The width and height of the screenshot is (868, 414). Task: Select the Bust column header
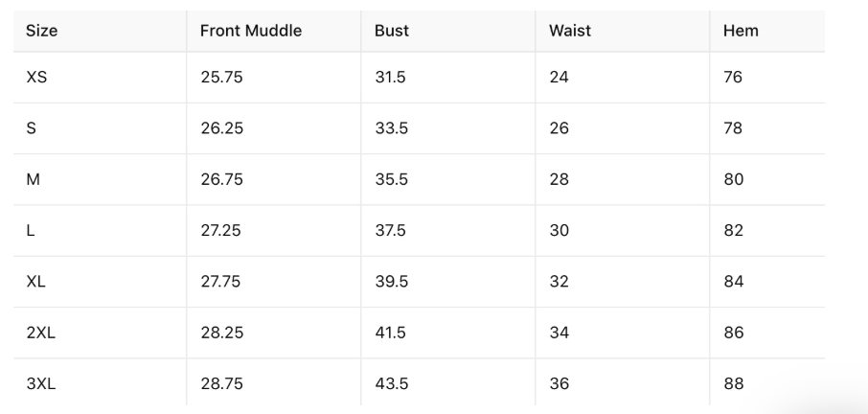coord(392,31)
